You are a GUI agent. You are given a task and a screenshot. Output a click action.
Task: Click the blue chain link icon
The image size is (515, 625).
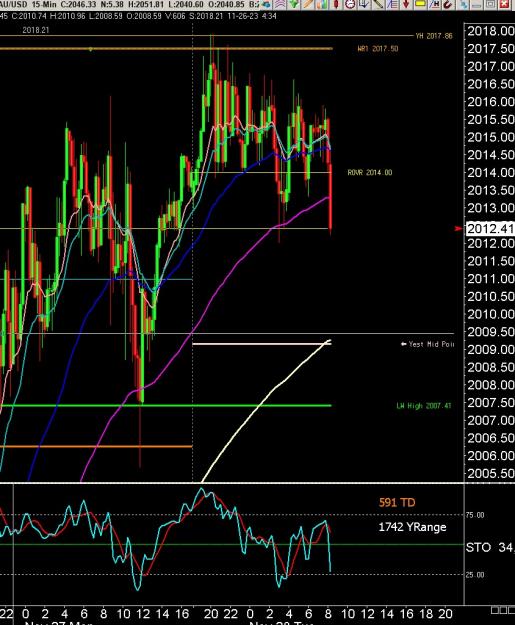point(463,4)
